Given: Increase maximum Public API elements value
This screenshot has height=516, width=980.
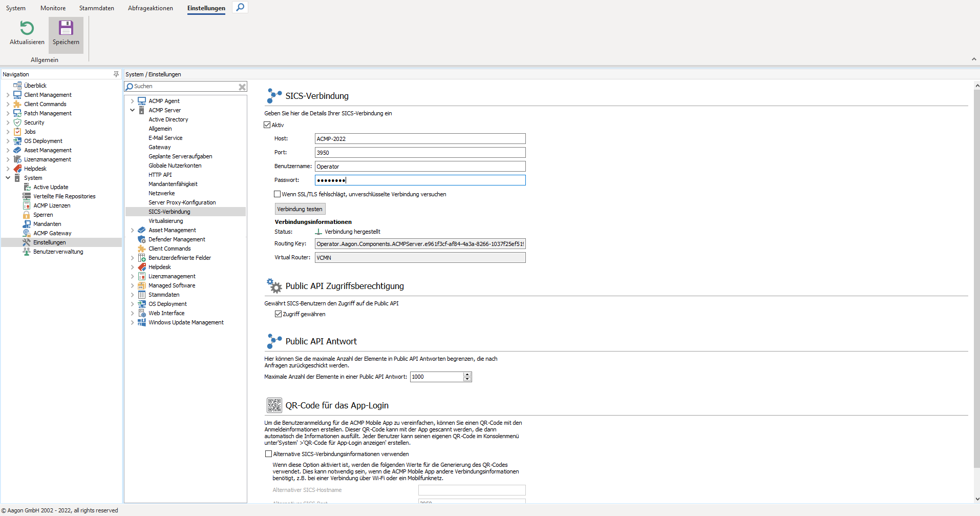Looking at the screenshot, I should click(x=467, y=375).
